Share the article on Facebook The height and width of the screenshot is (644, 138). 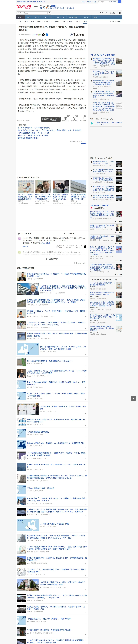tap(47, 35)
